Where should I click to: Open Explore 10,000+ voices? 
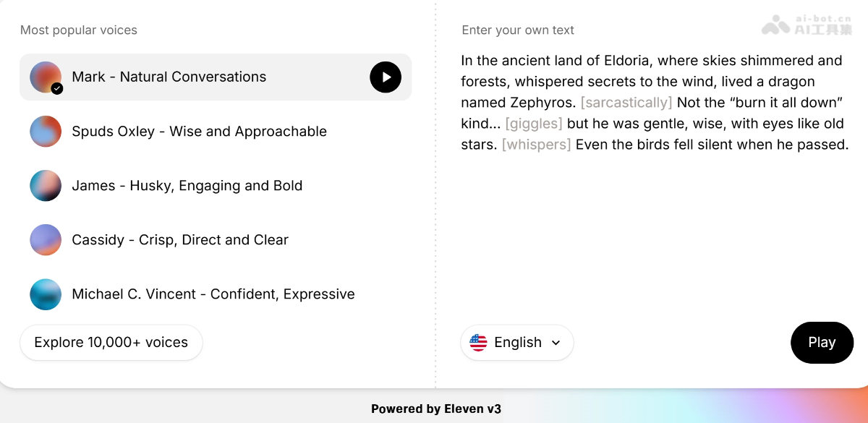click(x=111, y=342)
